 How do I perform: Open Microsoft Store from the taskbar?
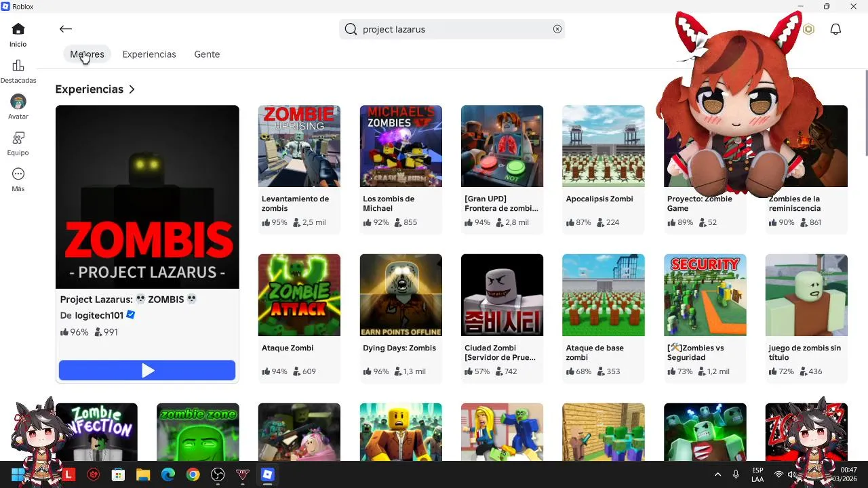118,475
